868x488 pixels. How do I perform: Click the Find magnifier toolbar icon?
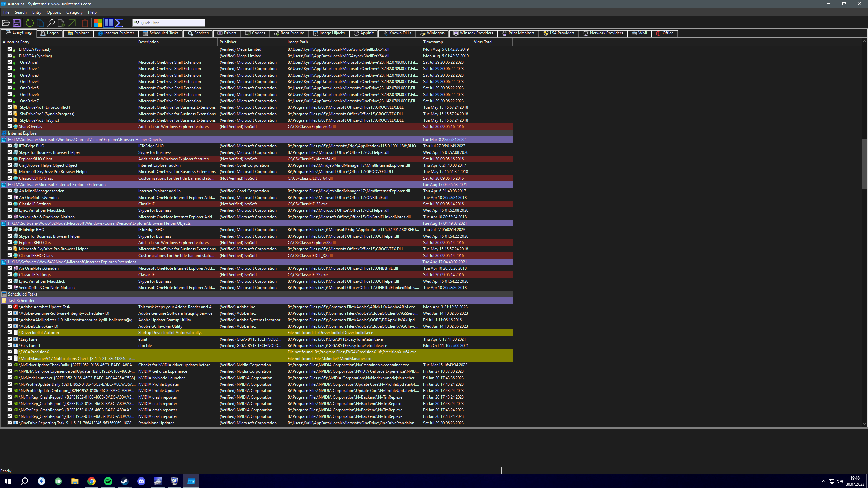pyautogui.click(x=51, y=23)
